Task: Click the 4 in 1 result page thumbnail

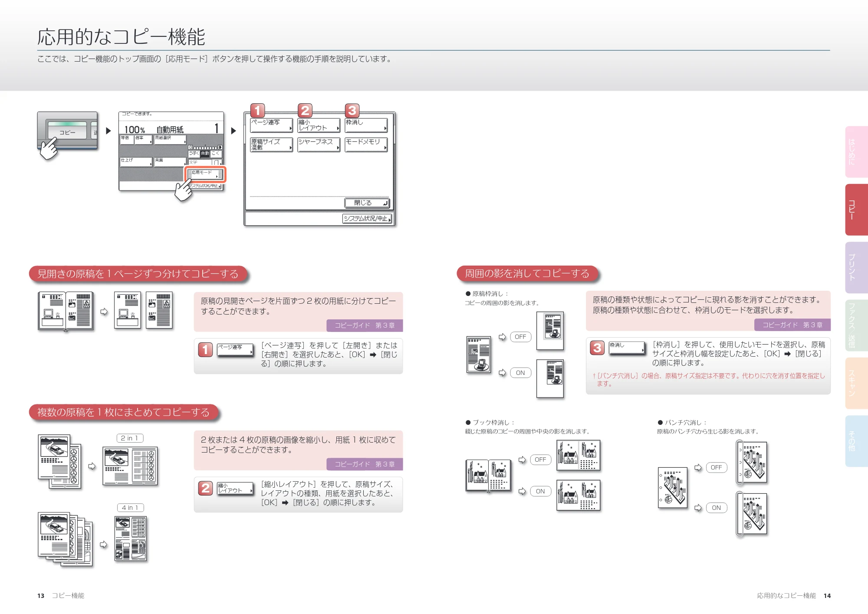Action: coord(131,538)
